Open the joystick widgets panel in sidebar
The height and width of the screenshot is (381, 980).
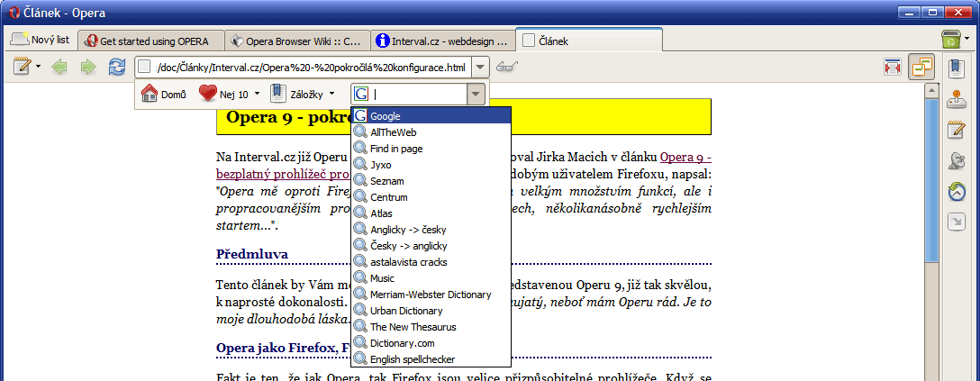[x=957, y=100]
